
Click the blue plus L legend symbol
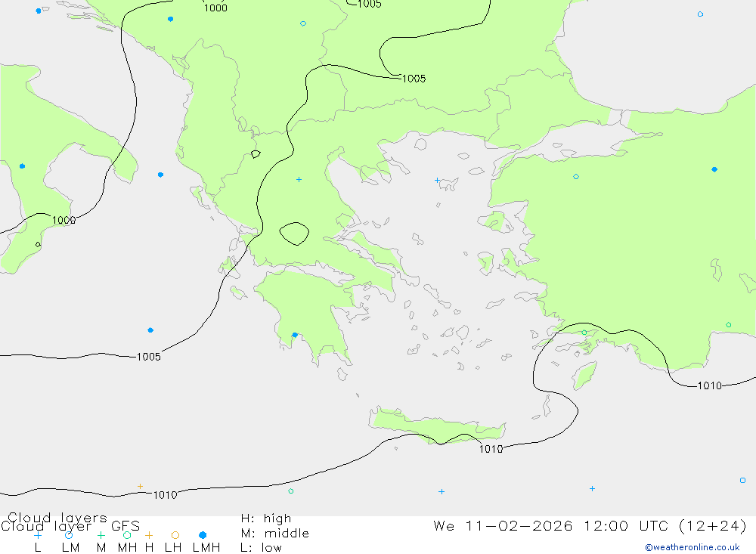[x=38, y=535]
